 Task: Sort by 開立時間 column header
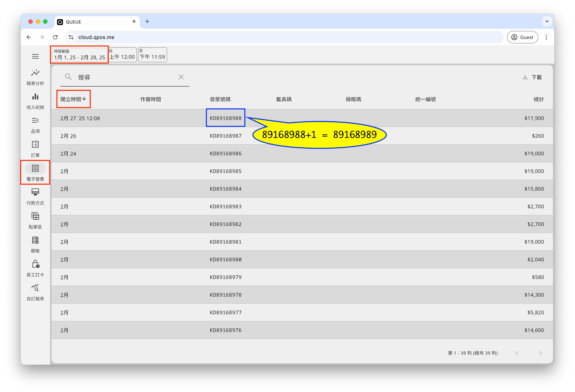pos(73,99)
